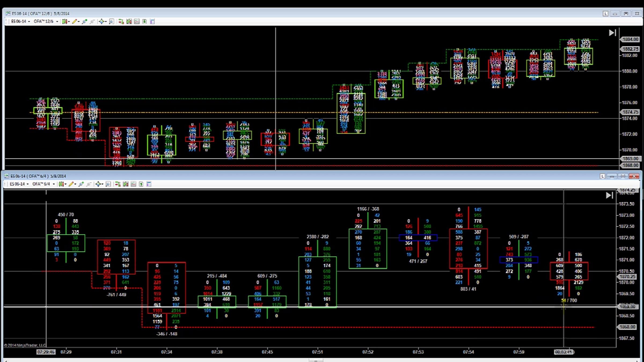
Task: Toggle L link button on bottom chart window
Action: point(602,176)
